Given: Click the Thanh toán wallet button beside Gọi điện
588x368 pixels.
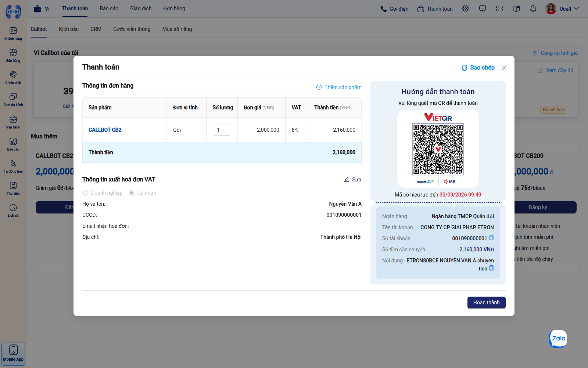Looking at the screenshot, I should coord(435,9).
